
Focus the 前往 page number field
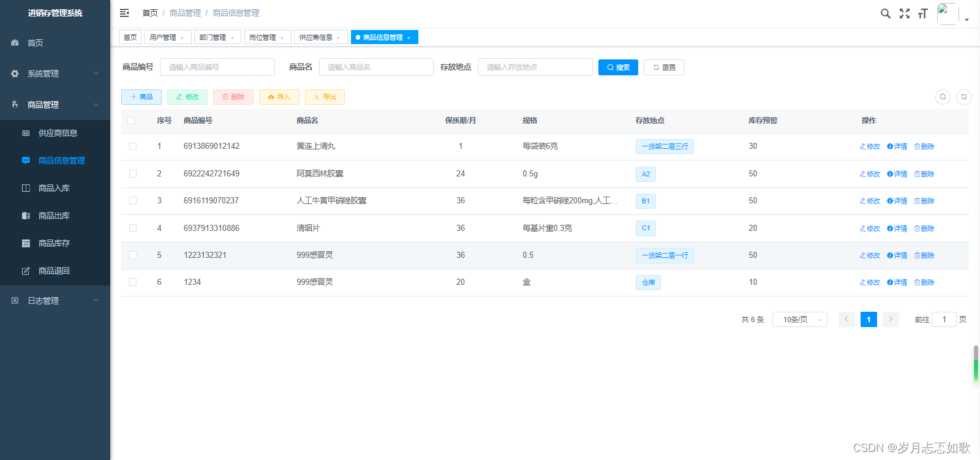[944, 320]
